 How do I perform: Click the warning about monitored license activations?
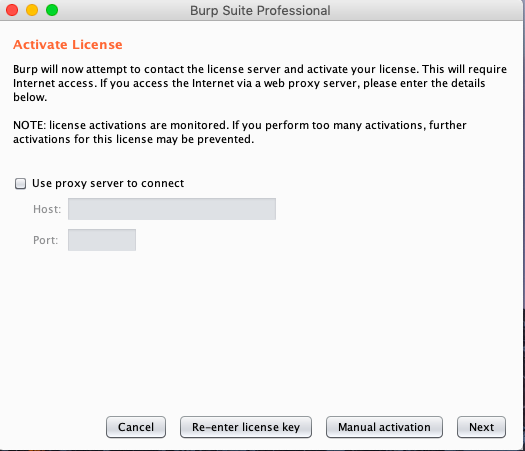tap(240, 132)
